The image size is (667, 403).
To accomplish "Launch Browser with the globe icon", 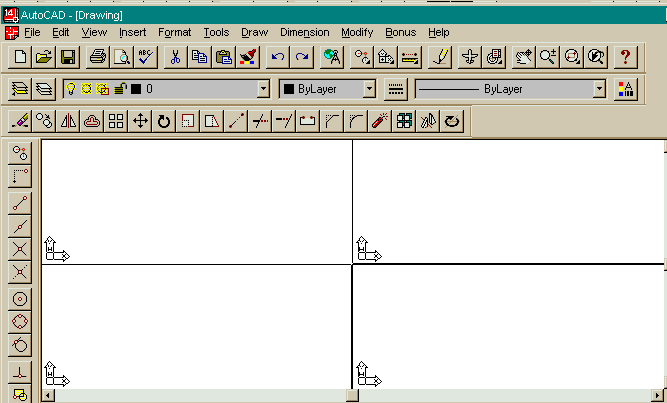I will [331, 57].
